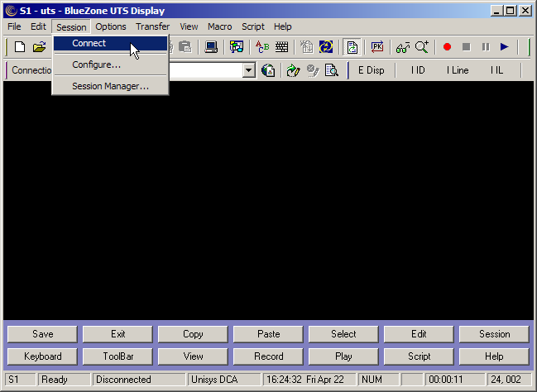The width and height of the screenshot is (537, 392).
Task: Close the open Session menu
Action: (71, 27)
